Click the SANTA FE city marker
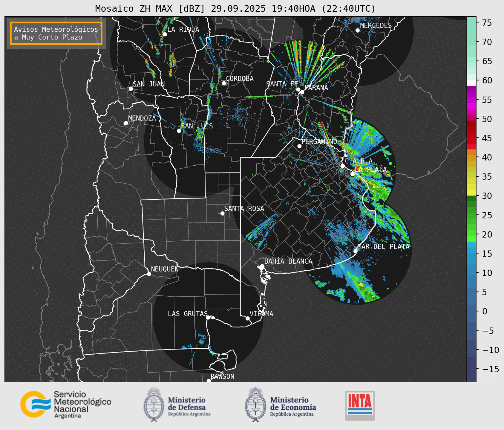Image resolution: width=504 pixels, height=430 pixels. (298, 89)
